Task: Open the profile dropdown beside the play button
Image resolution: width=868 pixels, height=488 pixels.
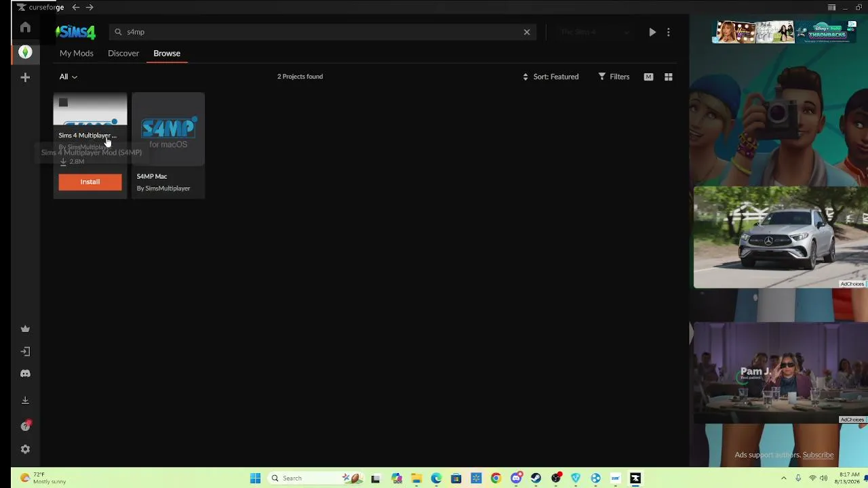Action: pyautogui.click(x=595, y=32)
